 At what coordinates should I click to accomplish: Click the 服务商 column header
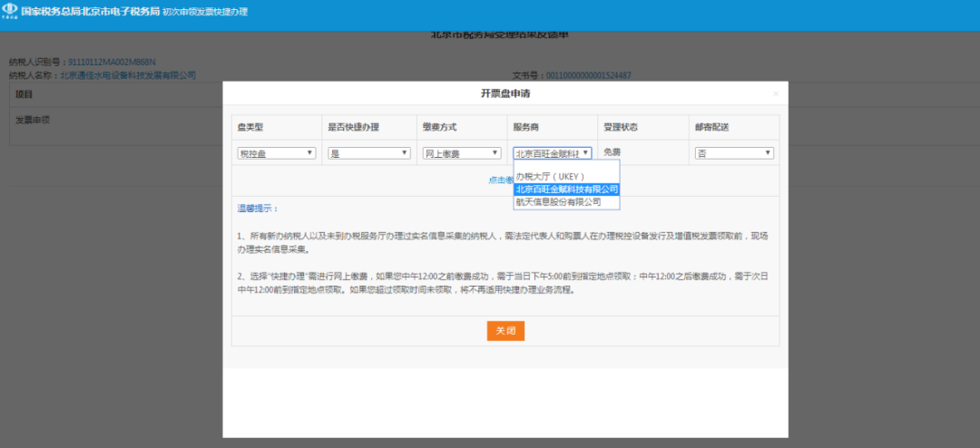pyautogui.click(x=528, y=127)
